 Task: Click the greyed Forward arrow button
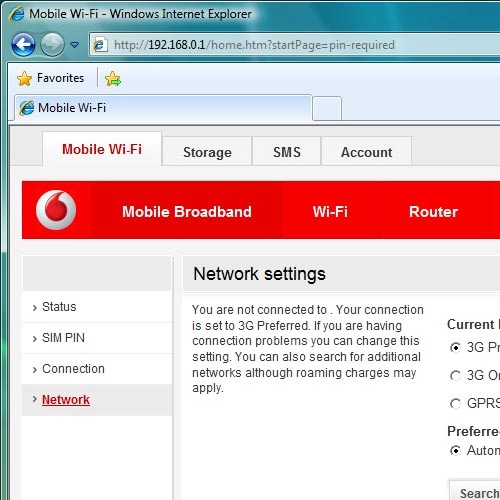pos(52,44)
